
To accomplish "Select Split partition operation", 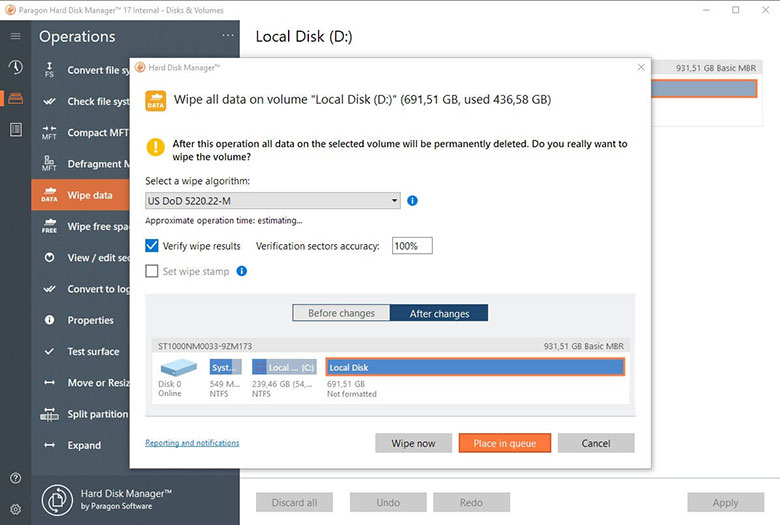I will click(x=81, y=414).
